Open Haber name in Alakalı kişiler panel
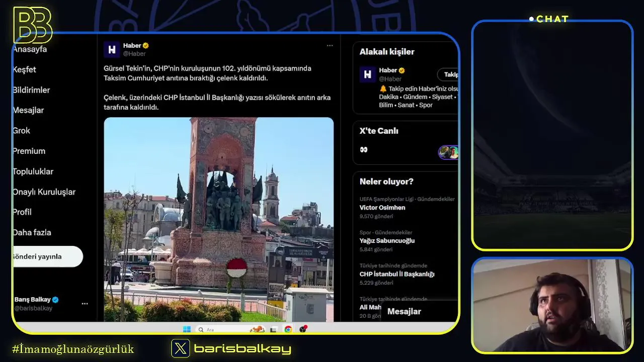Image resolution: width=644 pixels, height=362 pixels. point(388,70)
